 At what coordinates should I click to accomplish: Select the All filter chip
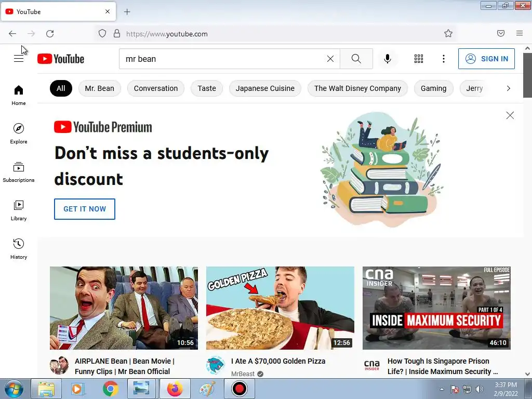click(61, 88)
